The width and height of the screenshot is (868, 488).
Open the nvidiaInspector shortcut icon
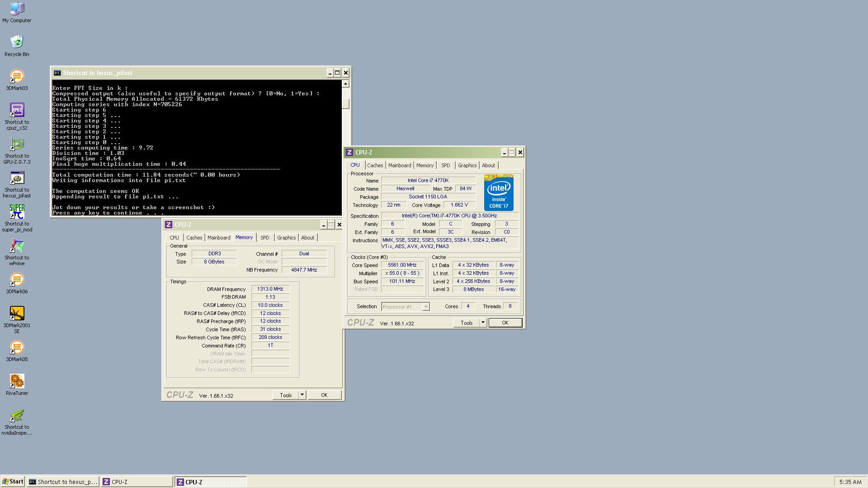click(x=17, y=416)
